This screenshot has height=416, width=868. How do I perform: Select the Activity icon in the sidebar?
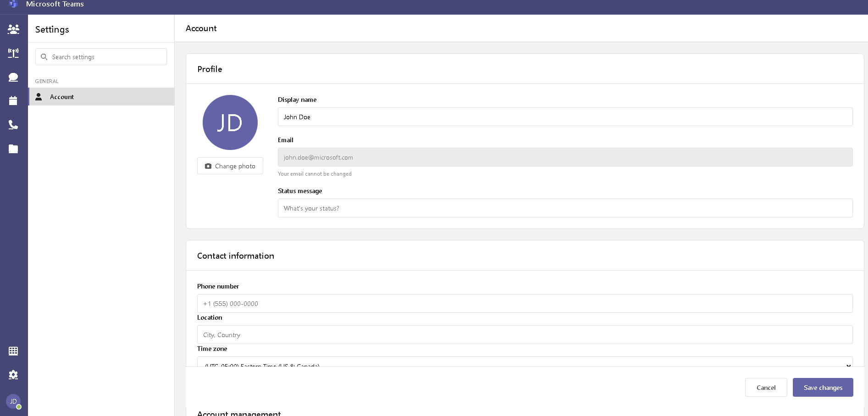(x=13, y=53)
